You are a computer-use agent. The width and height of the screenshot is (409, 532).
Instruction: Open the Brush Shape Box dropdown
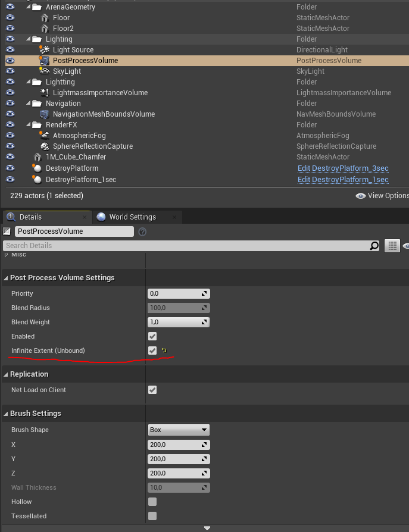179,430
